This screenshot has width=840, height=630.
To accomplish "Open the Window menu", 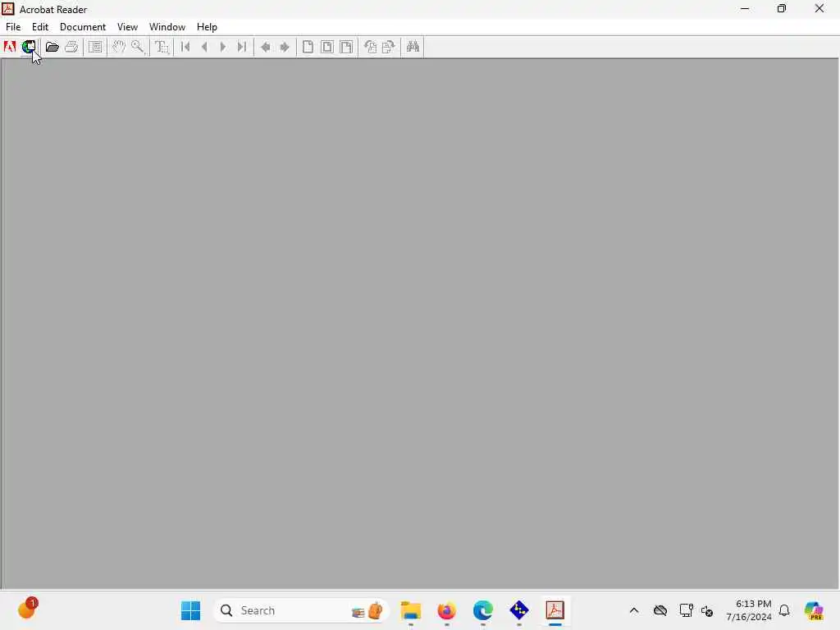I will [x=167, y=27].
